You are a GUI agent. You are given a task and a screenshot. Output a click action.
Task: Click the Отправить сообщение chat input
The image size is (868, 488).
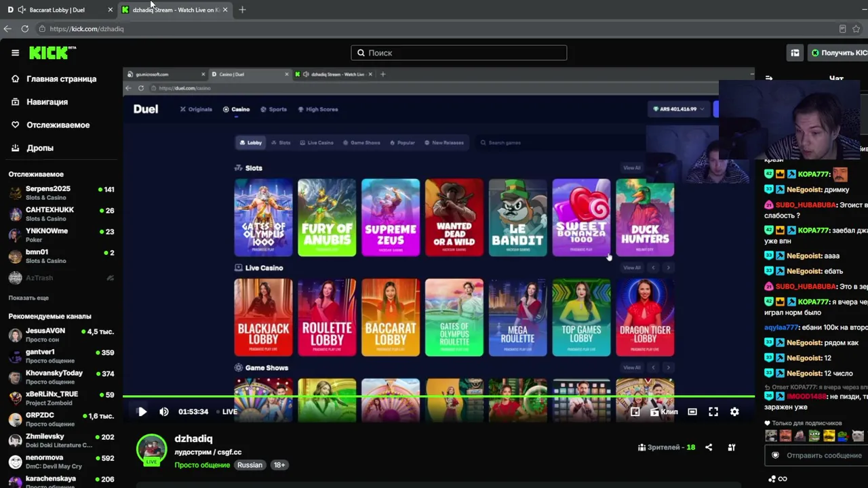818,455
